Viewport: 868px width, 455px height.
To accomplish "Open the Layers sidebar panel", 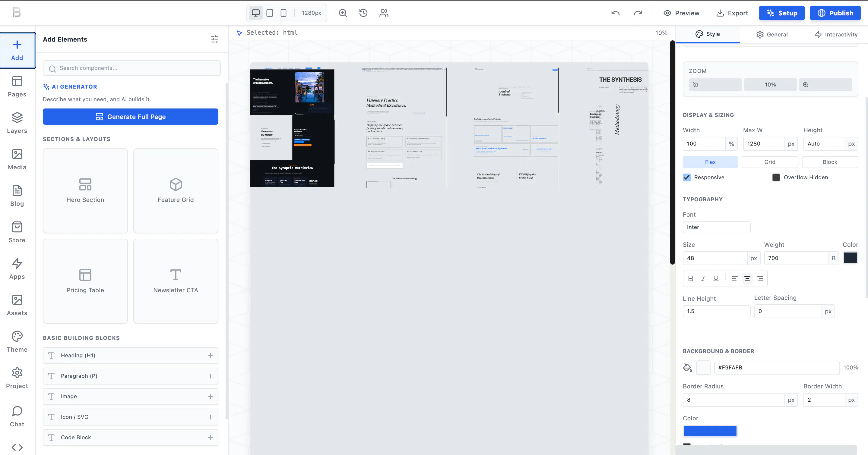I will coord(17,123).
